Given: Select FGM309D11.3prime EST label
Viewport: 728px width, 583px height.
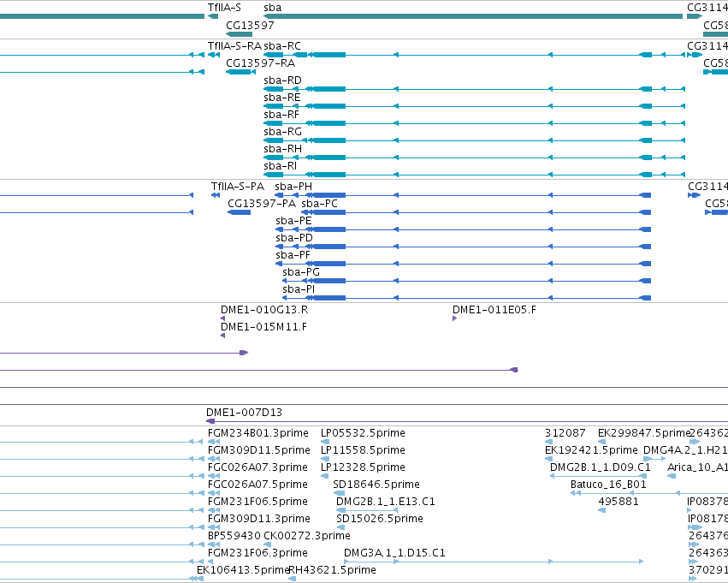Looking at the screenshot, I should pyautogui.click(x=258, y=520).
